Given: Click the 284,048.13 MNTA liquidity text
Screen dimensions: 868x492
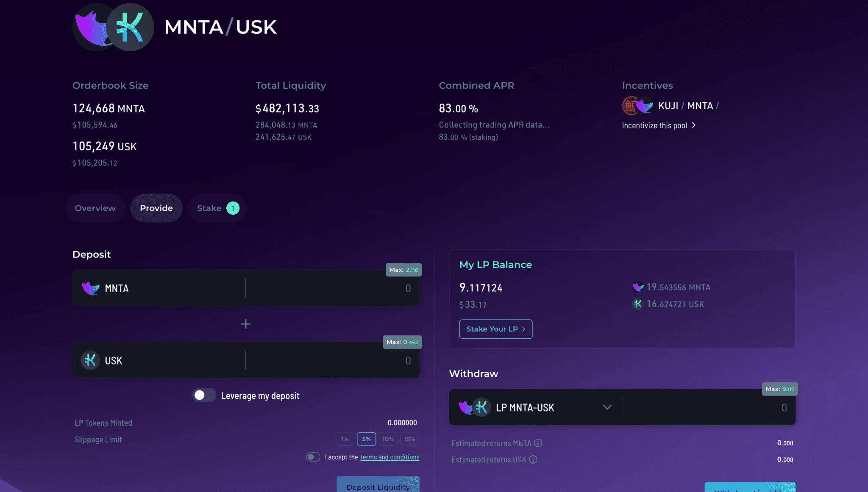Looking at the screenshot, I should click(x=286, y=125).
